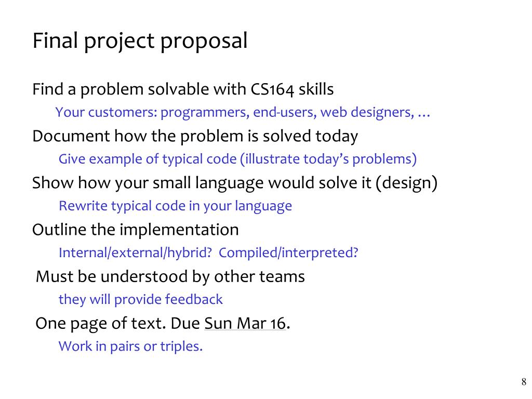Select Give example of typical code line
This screenshot has height=399, width=532.
237,159
